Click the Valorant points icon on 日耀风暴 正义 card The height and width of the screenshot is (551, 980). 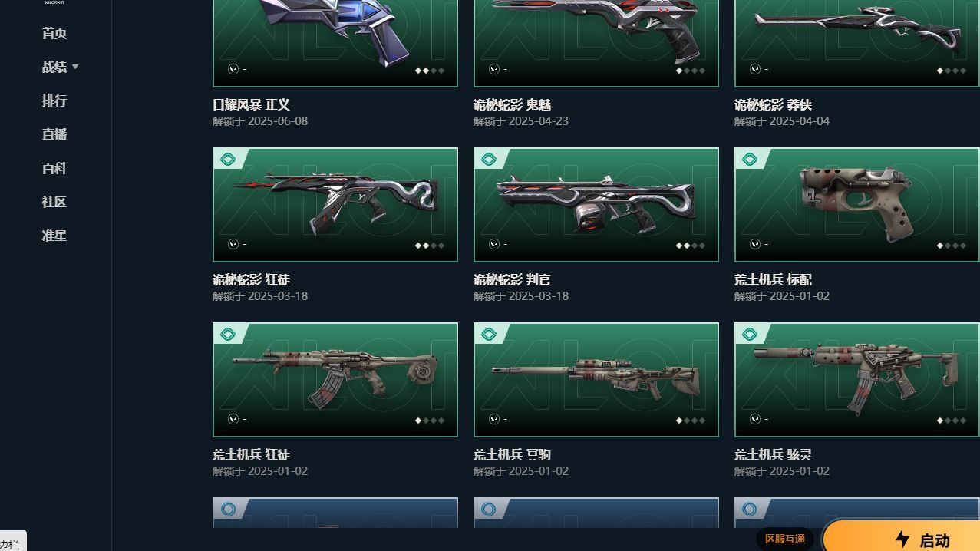coord(233,69)
